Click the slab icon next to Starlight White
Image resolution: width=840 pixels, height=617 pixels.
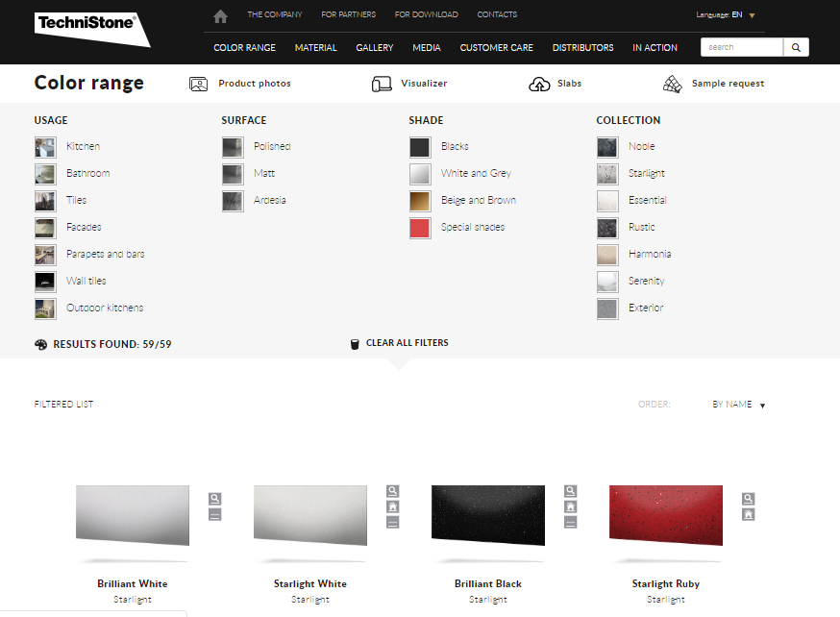[x=393, y=523]
